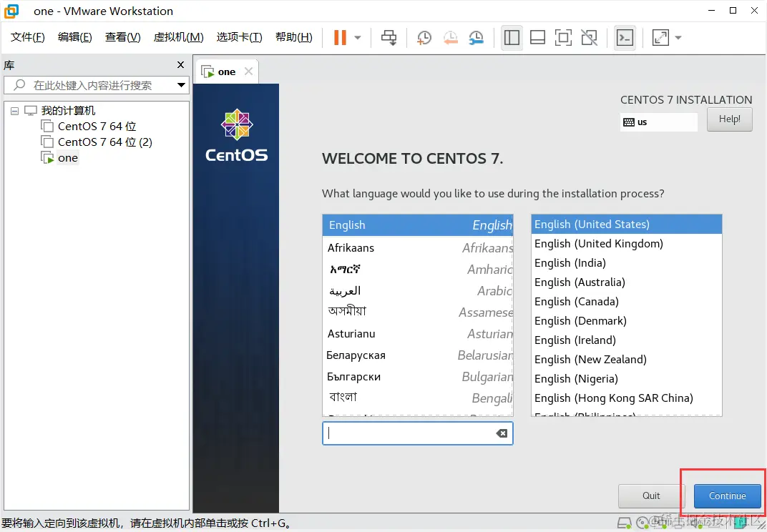Select CentOS 7 64 位 virtual machine
Image resolution: width=767 pixels, height=532 pixels.
tap(97, 126)
